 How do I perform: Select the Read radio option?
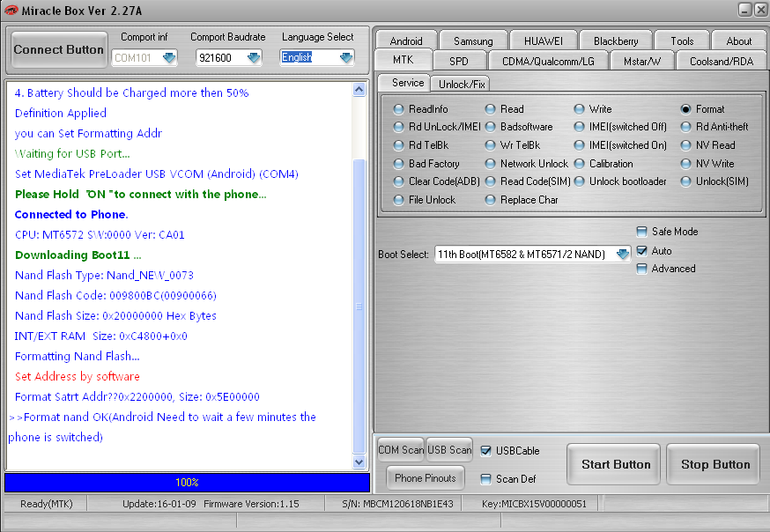click(x=504, y=109)
